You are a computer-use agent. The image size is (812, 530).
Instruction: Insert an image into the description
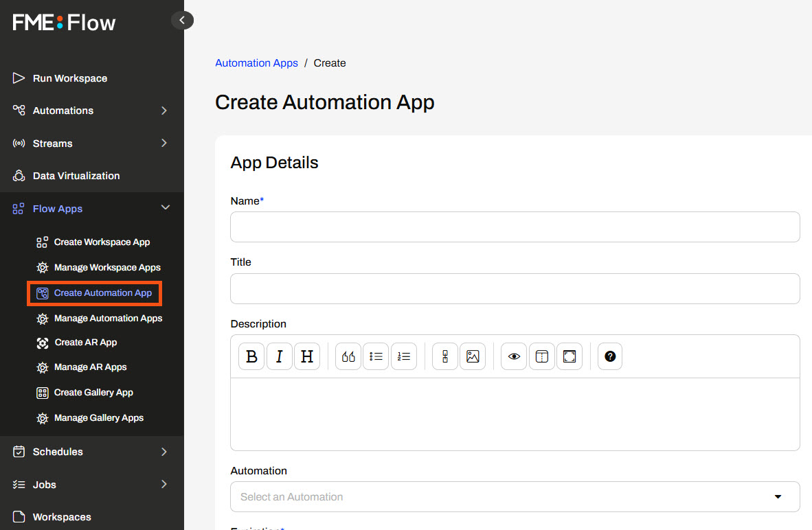(x=473, y=356)
